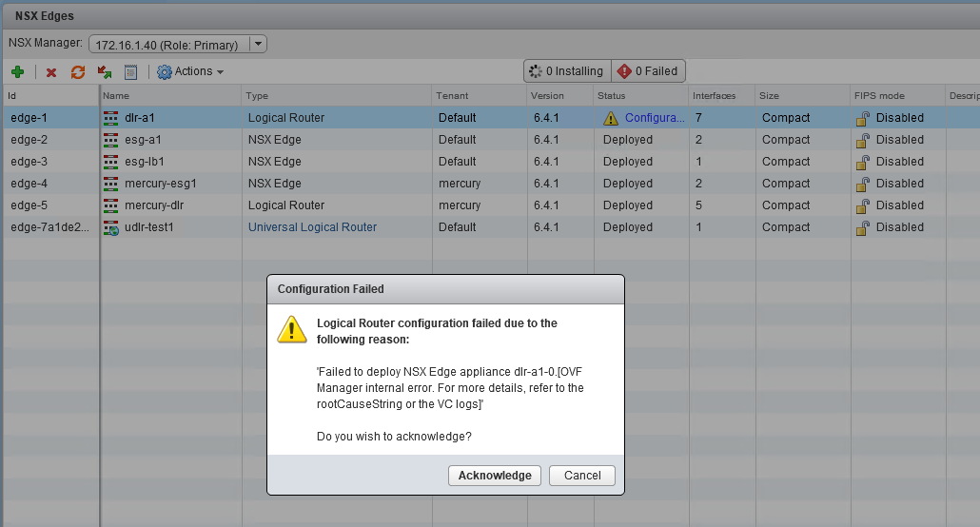The width and height of the screenshot is (980, 527).
Task: Click the 0 Installing status button
Action: (x=566, y=71)
